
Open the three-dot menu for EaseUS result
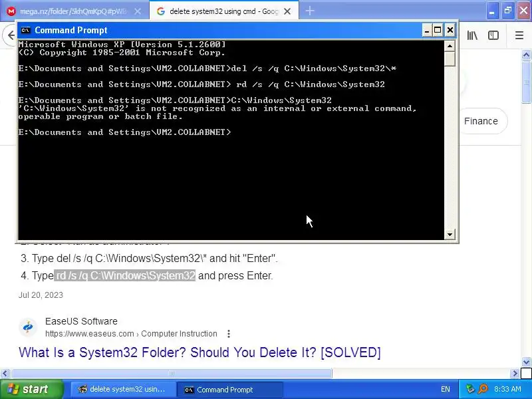click(x=229, y=334)
